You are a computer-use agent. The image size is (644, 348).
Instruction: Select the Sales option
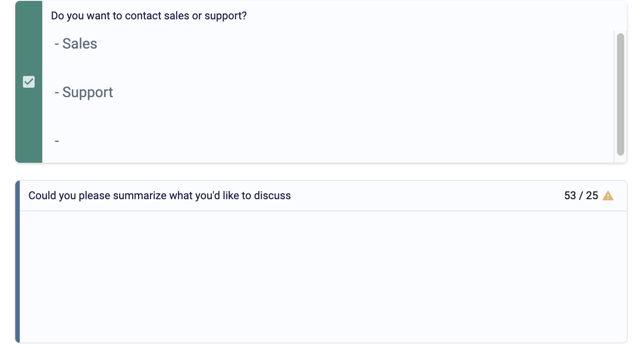[79, 44]
